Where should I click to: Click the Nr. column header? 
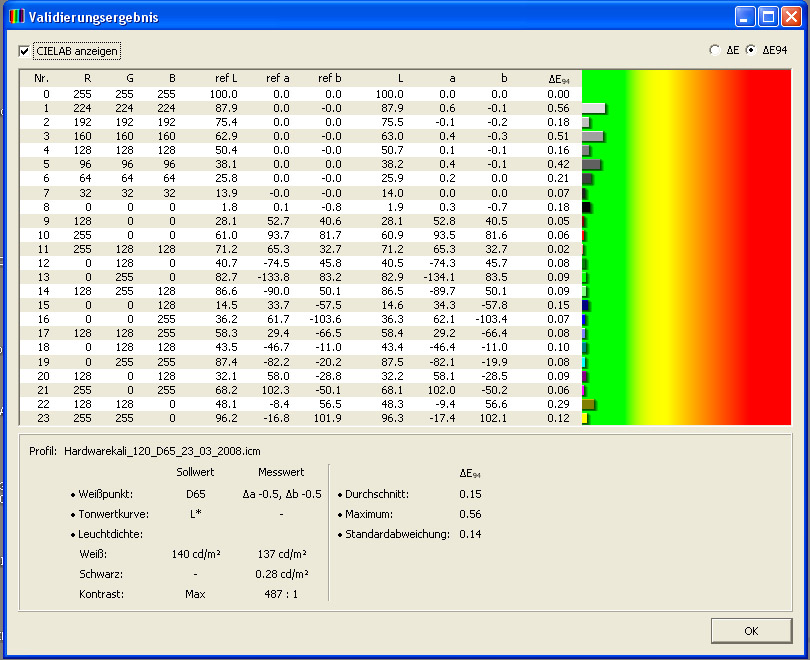(41, 78)
